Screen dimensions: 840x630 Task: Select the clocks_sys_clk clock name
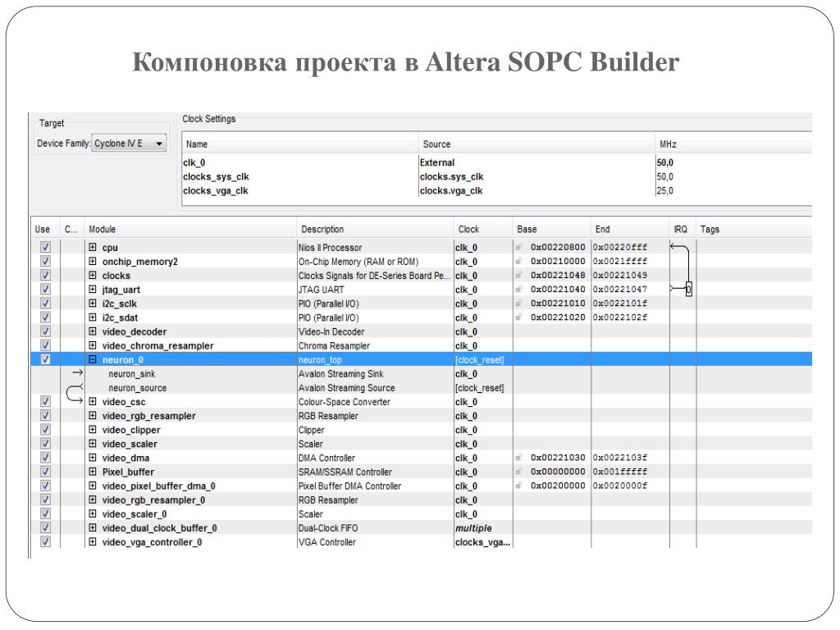point(216,176)
